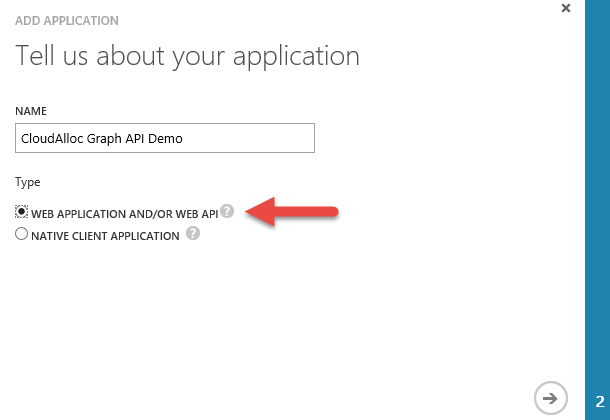Click the 'Tell us about your application' heading
Image resolution: width=610 pixels, height=420 pixels.
[187, 55]
